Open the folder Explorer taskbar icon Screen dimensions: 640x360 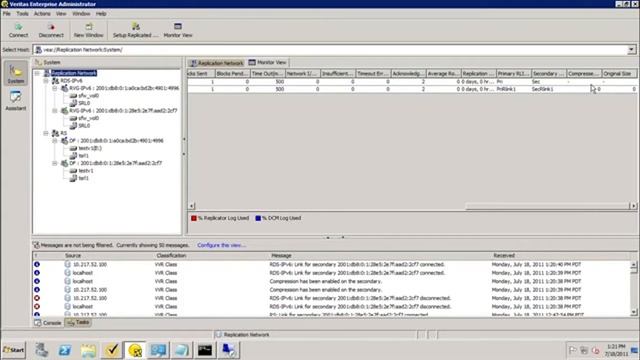pyautogui.click(x=88, y=350)
